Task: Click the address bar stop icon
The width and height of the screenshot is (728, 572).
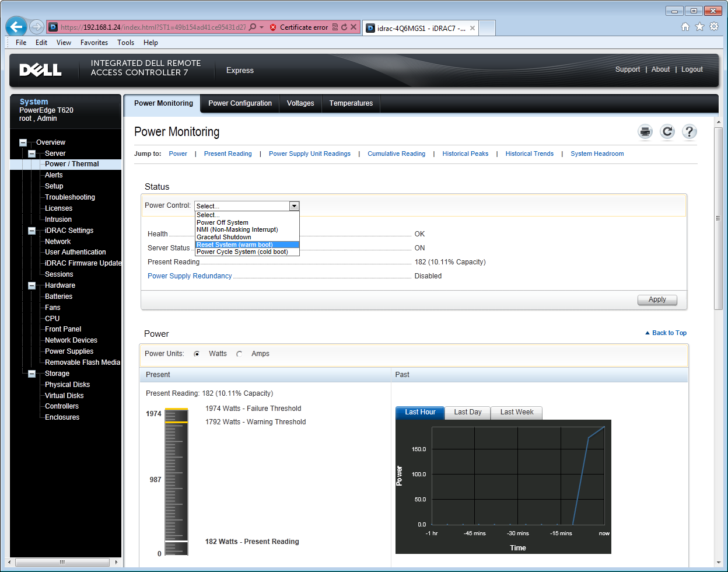Action: [353, 27]
